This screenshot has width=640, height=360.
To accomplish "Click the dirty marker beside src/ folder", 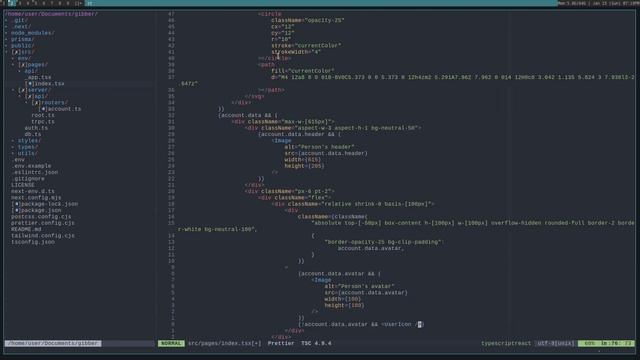I will click(x=16, y=52).
